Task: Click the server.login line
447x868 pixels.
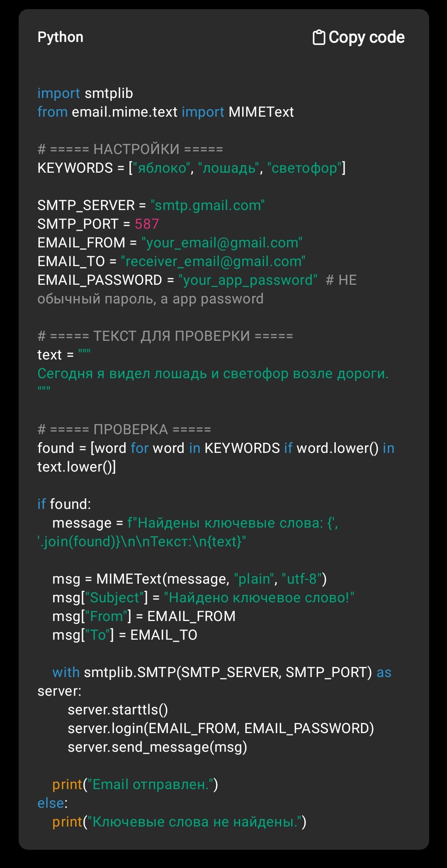Action: click(221, 729)
